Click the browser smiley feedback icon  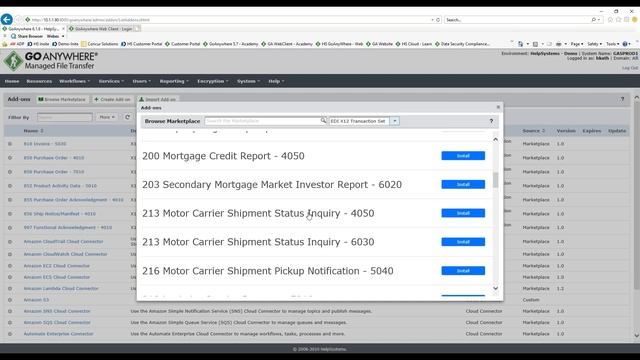[635, 20]
